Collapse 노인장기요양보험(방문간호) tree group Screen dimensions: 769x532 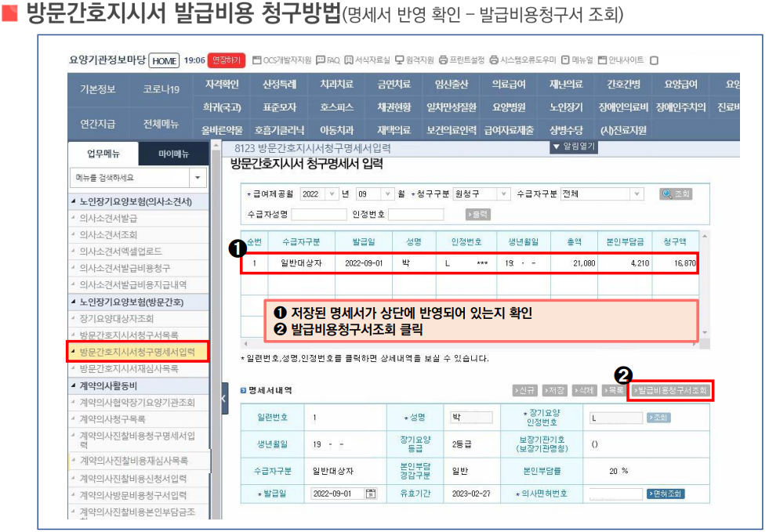click(74, 302)
